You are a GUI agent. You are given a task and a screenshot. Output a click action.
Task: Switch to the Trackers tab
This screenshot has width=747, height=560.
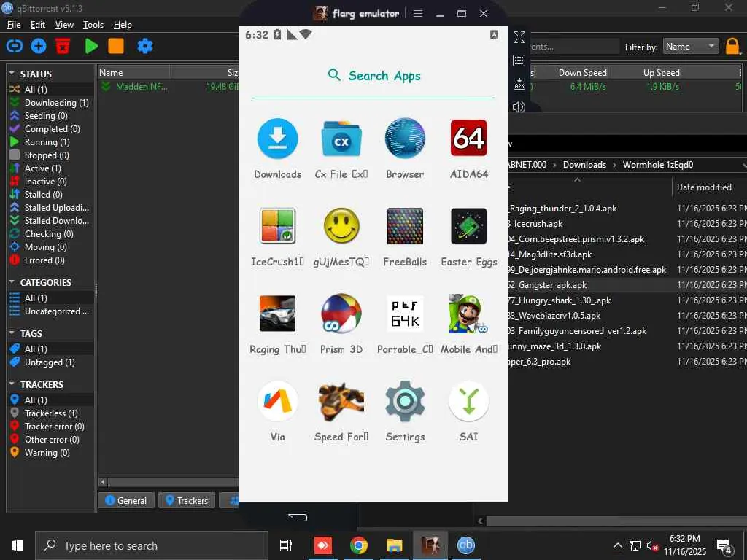coord(187,500)
